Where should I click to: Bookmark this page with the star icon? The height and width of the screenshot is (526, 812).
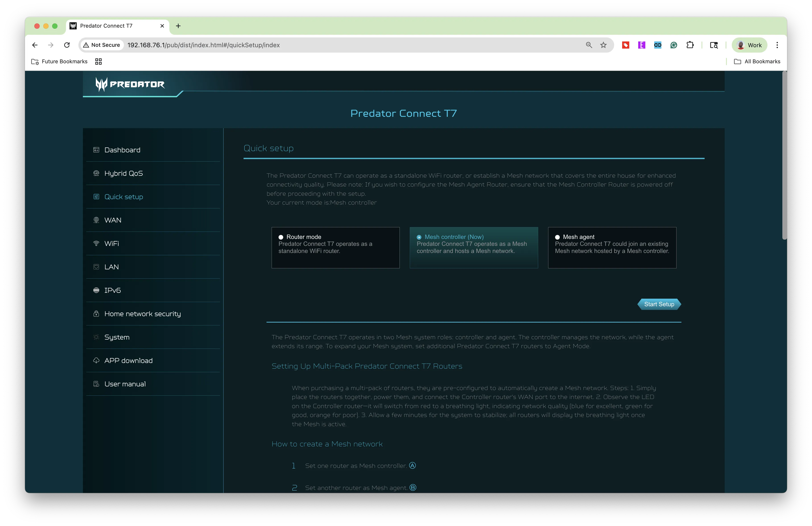click(x=603, y=45)
